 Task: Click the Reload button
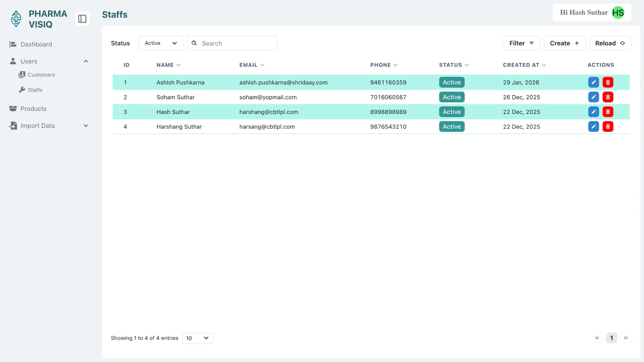(610, 43)
